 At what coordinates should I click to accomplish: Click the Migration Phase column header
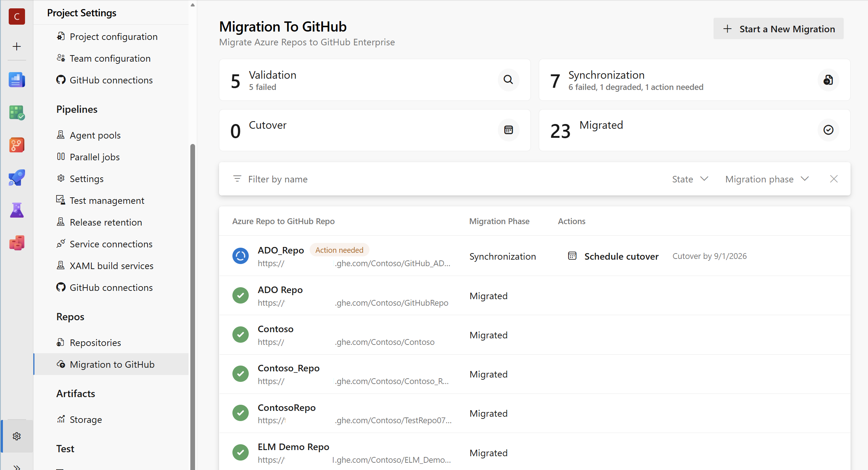click(x=499, y=221)
